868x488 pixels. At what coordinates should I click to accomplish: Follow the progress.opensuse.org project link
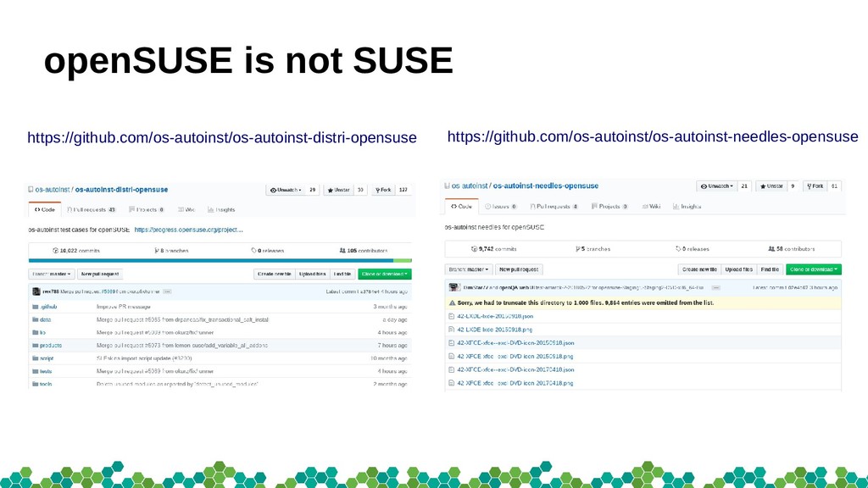pos(188,230)
